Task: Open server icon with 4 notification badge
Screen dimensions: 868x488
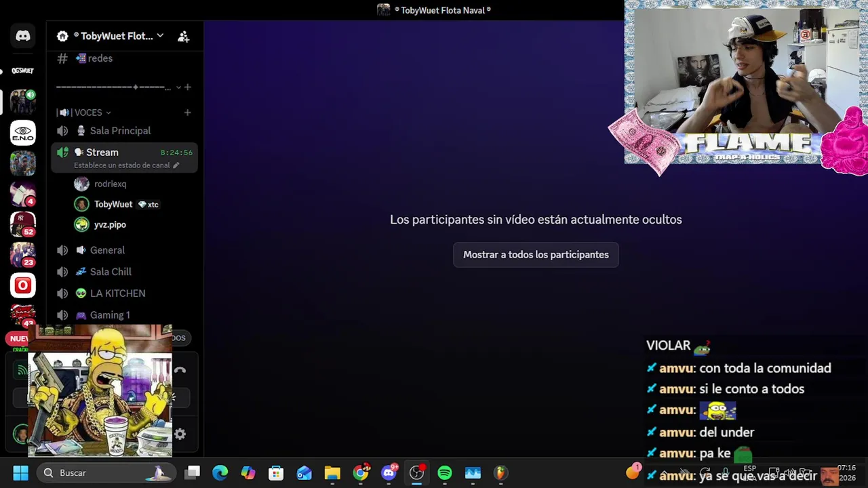Action: click(23, 194)
